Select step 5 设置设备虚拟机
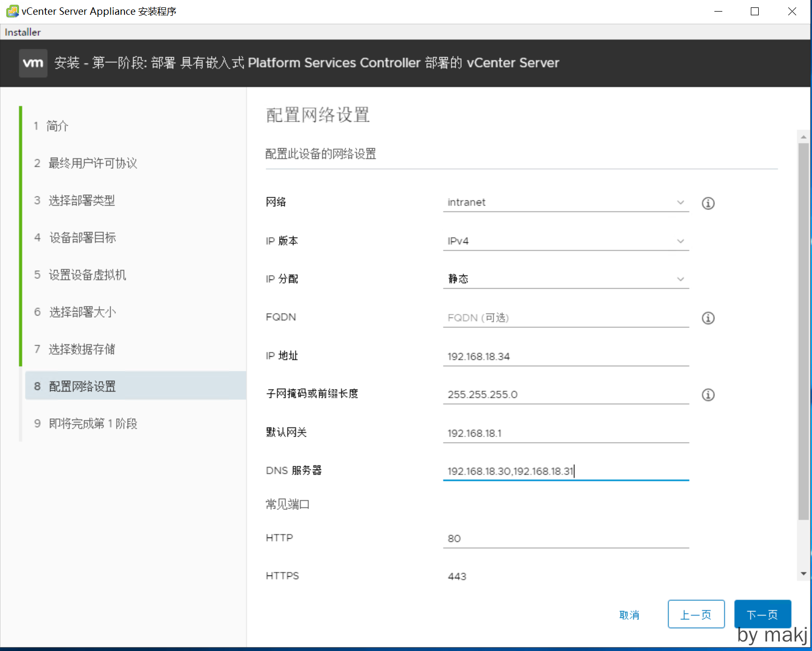 click(87, 275)
